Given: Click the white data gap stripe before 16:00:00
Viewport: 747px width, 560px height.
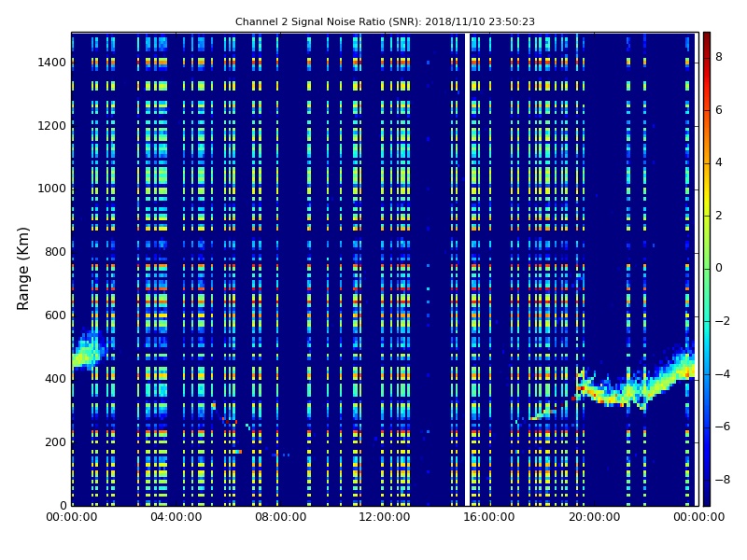Looking at the screenshot, I should pos(468,269).
